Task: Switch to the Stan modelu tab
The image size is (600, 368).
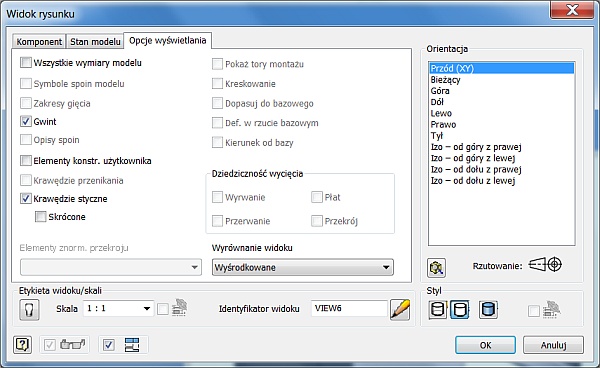Action: coord(95,41)
